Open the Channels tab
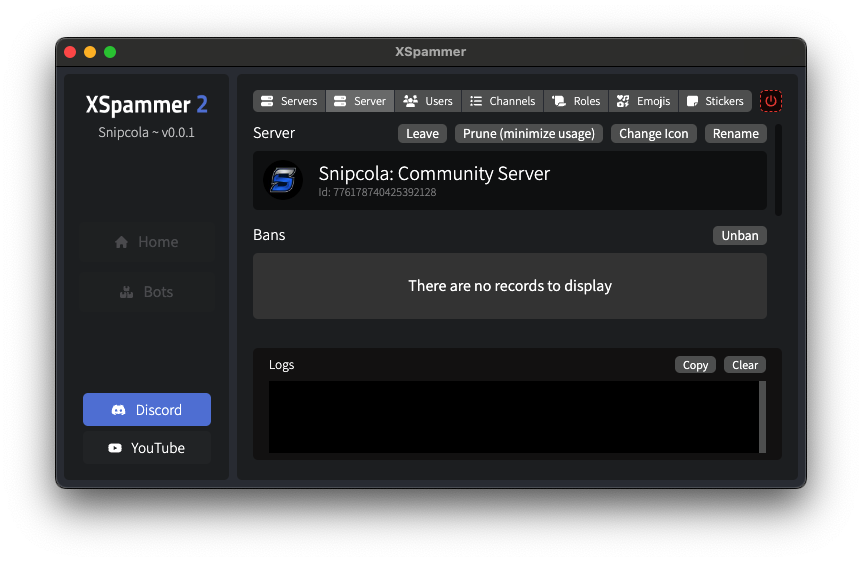Viewport: 862px width, 562px height. pos(502,101)
